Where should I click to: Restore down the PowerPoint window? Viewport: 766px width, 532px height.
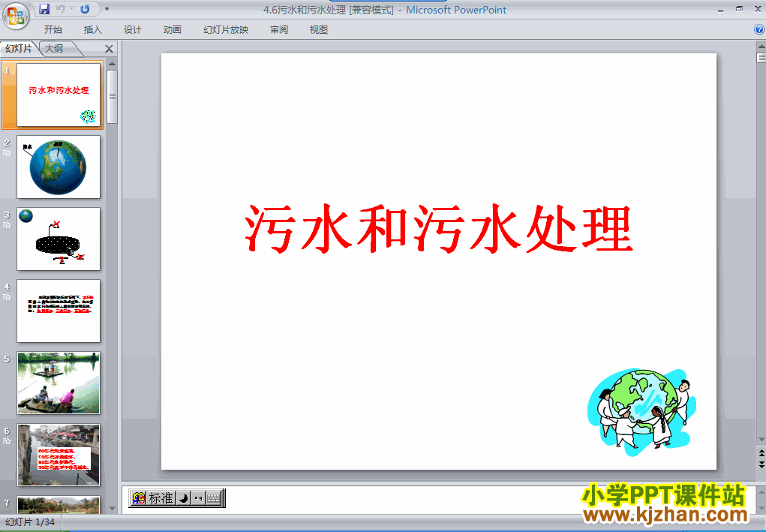pyautogui.click(x=740, y=9)
